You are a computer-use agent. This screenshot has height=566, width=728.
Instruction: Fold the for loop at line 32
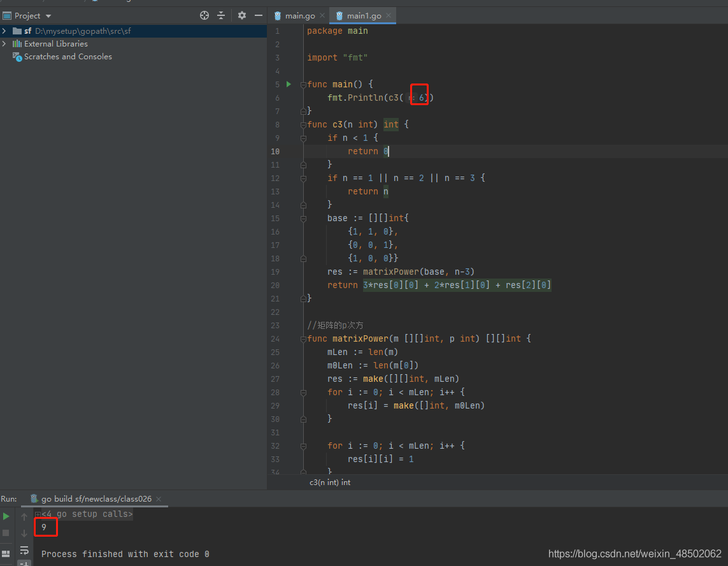click(303, 446)
